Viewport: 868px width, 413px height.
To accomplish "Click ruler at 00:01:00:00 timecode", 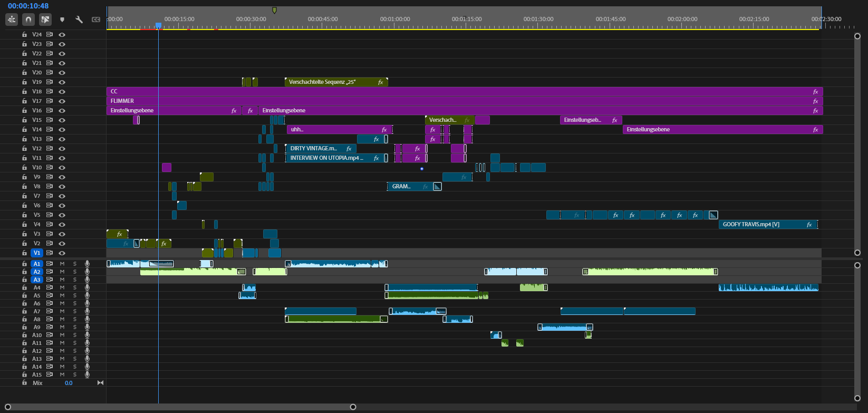I will click(x=395, y=19).
